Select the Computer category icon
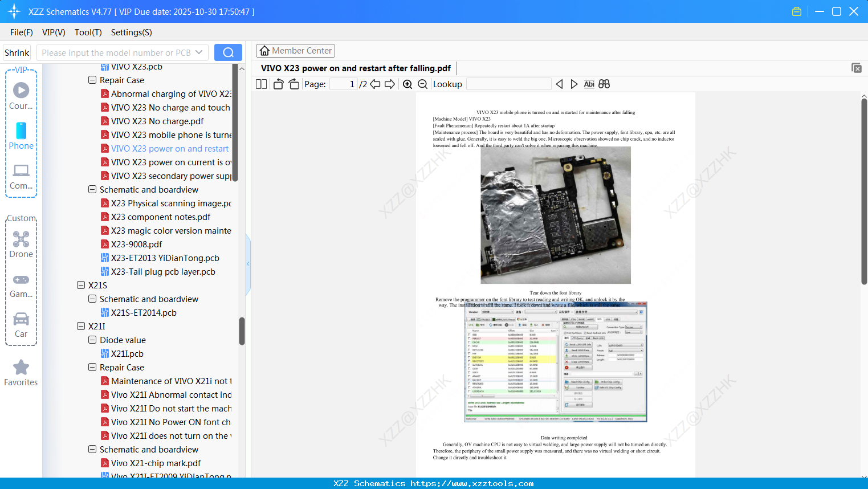 (x=21, y=170)
